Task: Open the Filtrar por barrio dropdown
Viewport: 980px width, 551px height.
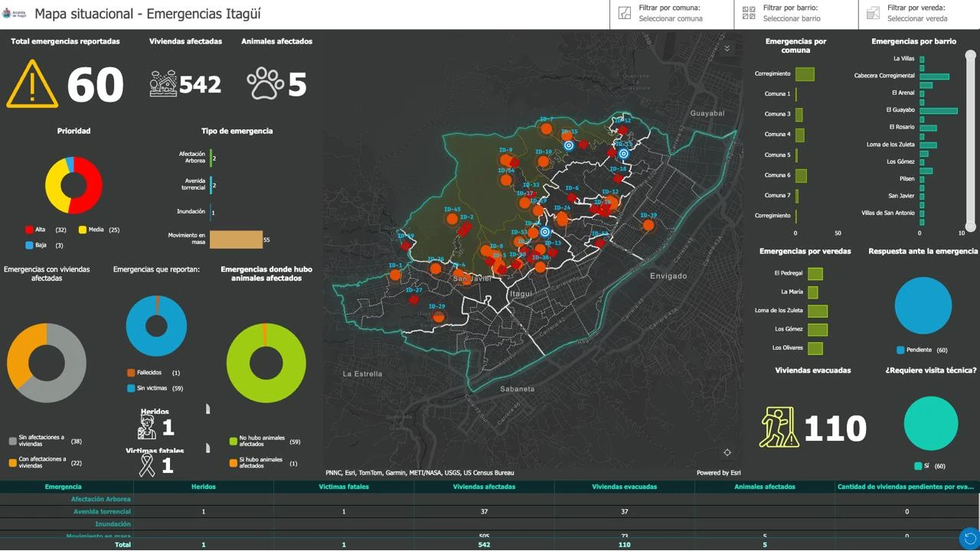Action: (x=795, y=14)
